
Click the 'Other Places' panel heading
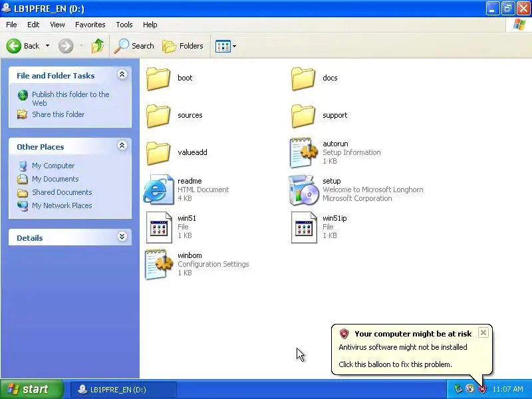[x=41, y=147]
